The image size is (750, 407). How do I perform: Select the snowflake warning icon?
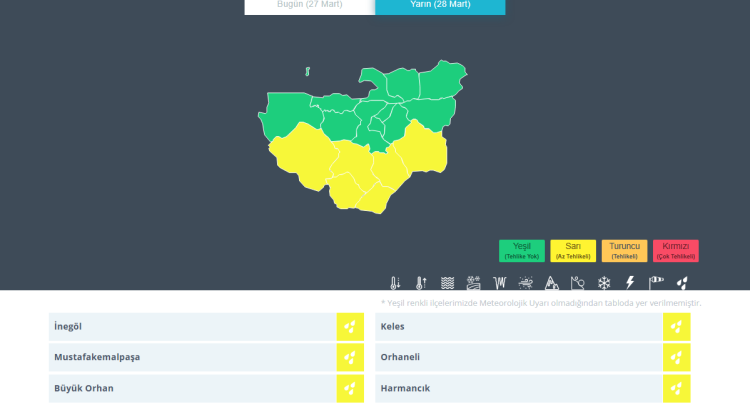click(x=604, y=283)
